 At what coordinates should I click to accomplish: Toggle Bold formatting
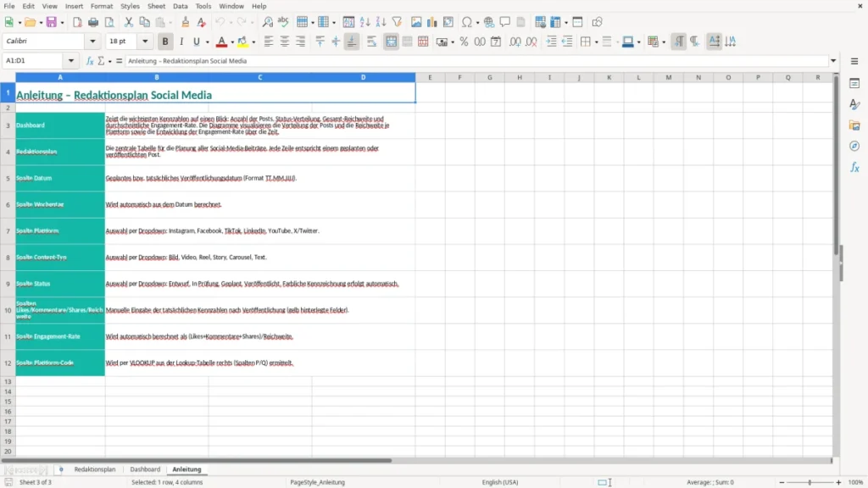[165, 42]
